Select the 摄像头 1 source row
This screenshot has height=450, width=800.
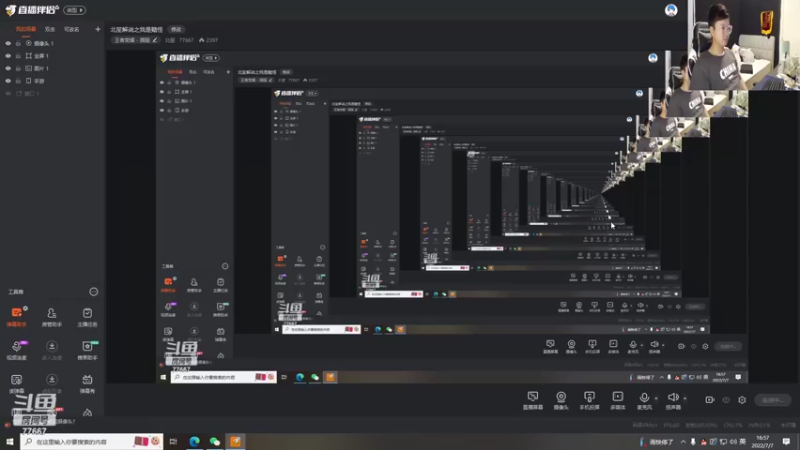pos(53,43)
